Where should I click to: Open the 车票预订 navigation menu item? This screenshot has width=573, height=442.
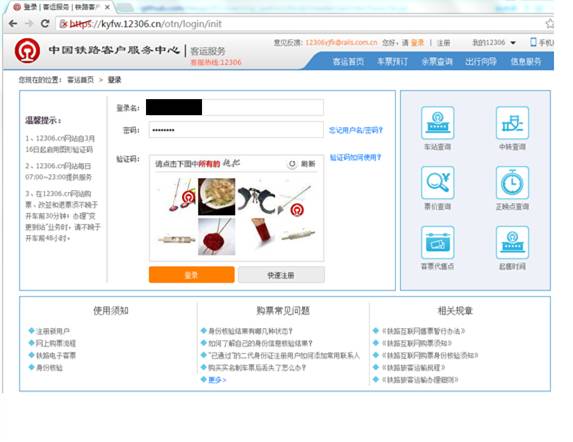click(392, 61)
